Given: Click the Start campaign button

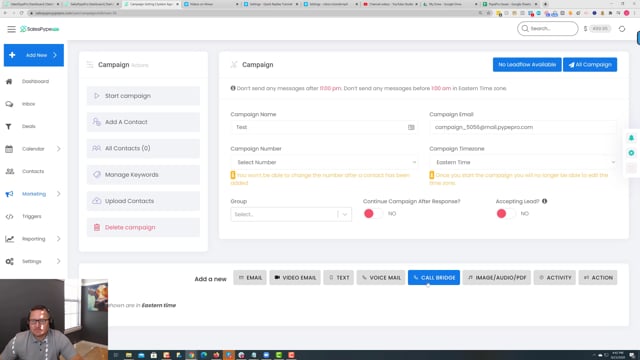Looking at the screenshot, I should pos(143,96).
